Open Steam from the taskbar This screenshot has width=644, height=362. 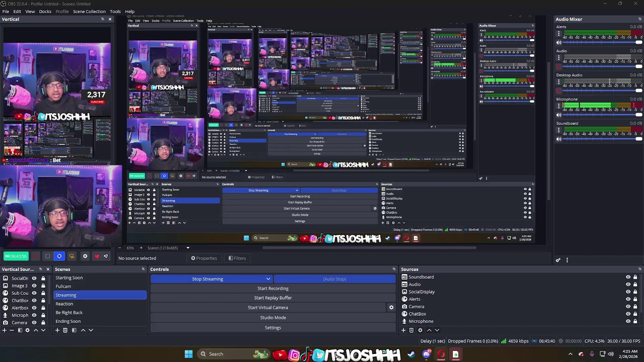coord(412,354)
